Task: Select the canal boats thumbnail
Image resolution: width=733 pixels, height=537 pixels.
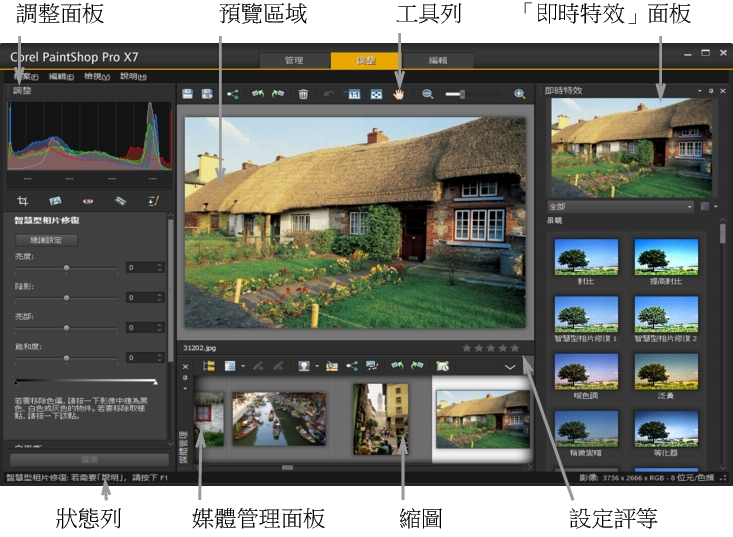Action: [279, 418]
